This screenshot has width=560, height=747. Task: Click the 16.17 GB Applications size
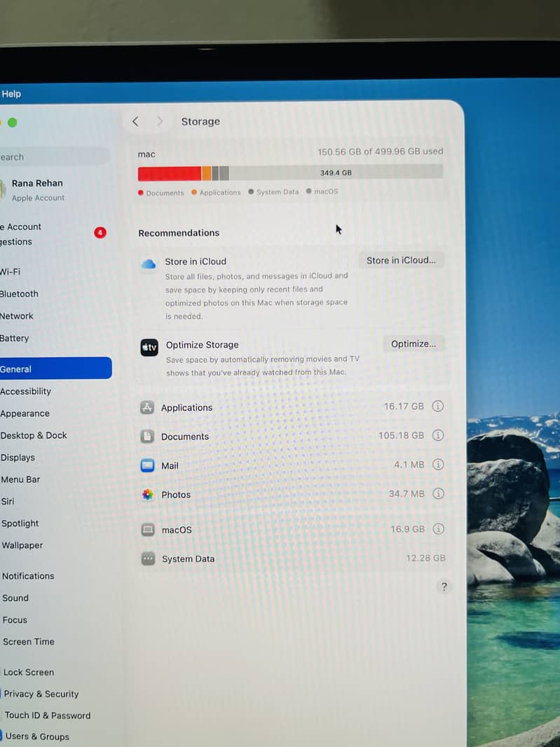coord(404,406)
